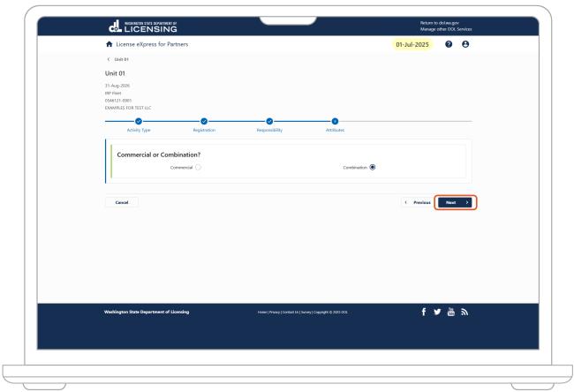The width and height of the screenshot is (574, 392).
Task: Click the Previous button
Action: click(x=418, y=202)
